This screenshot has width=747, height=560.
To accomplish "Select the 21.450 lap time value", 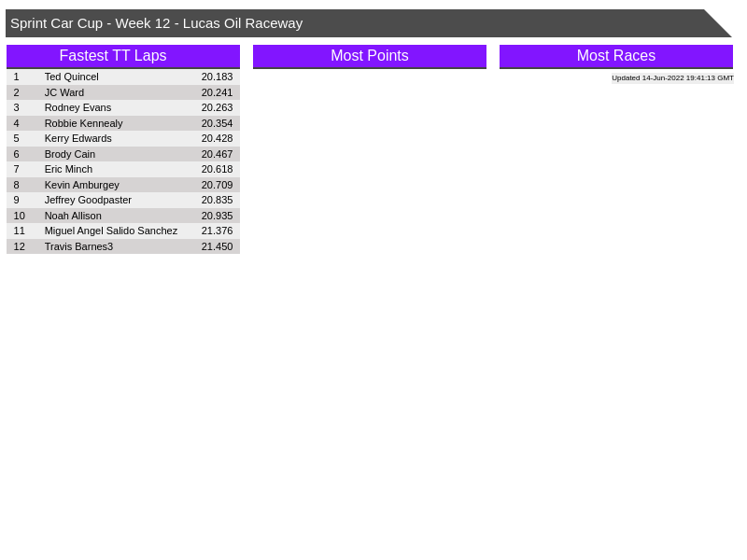I will pos(217,246).
